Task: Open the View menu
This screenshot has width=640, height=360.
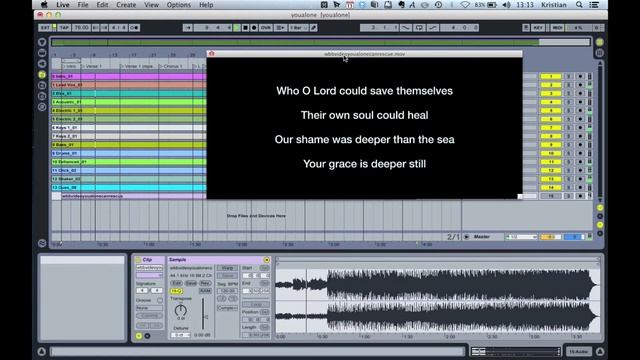Action: point(151,5)
